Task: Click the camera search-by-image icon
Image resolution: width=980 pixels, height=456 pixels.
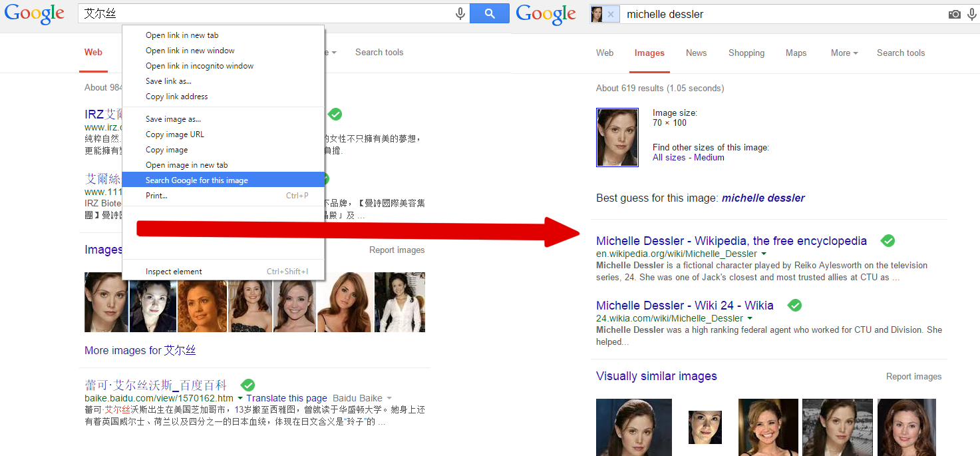Action: coord(955,14)
